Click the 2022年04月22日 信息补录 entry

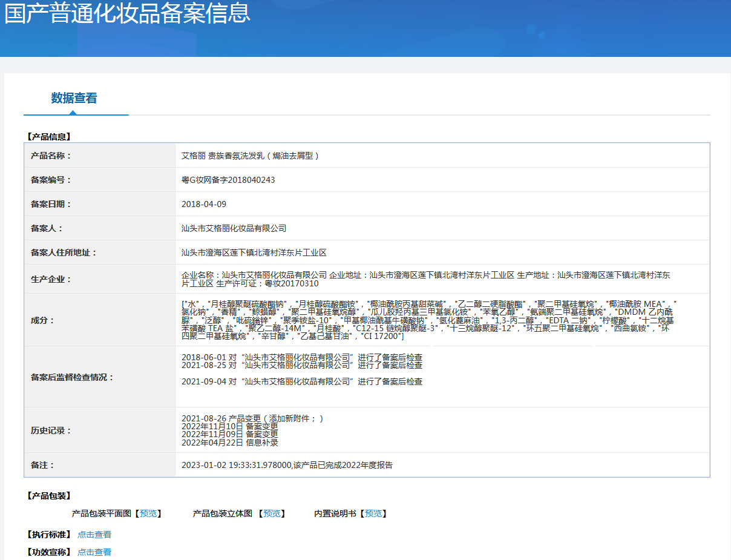[x=230, y=443]
